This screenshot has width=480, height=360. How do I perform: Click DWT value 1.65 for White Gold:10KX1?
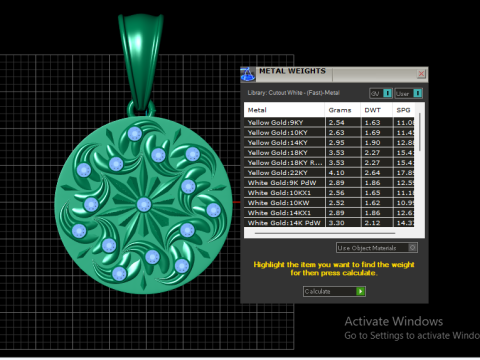coord(372,193)
